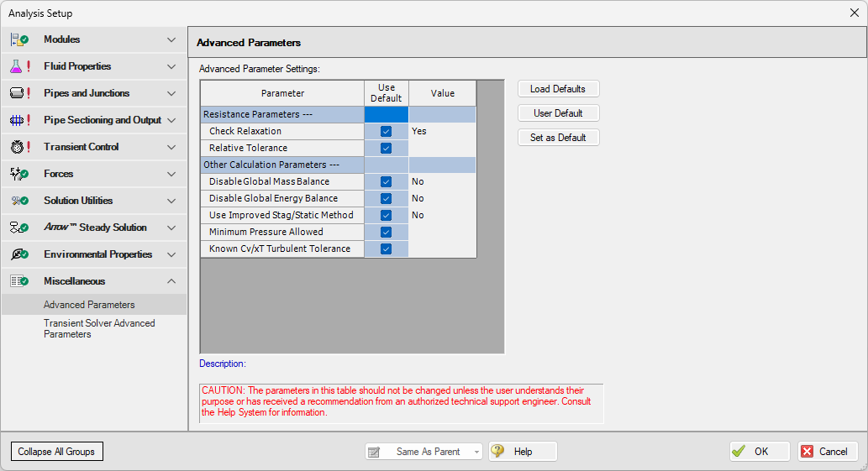Toggle default for Known Cv/xT Turbulent Tolerance
868x471 pixels.
(x=387, y=249)
